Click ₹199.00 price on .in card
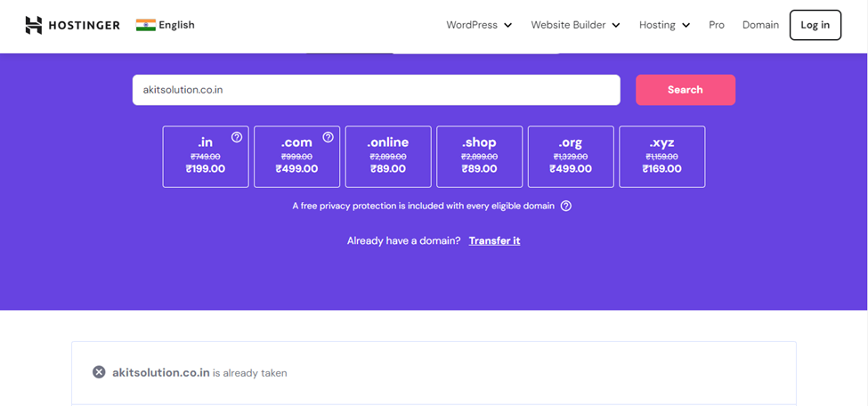This screenshot has height=406, width=868. pos(206,169)
